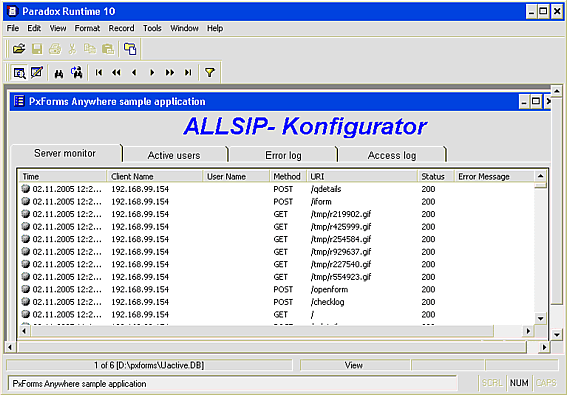Click the Locate Next binoculars icon
The image size is (567, 395).
77,72
